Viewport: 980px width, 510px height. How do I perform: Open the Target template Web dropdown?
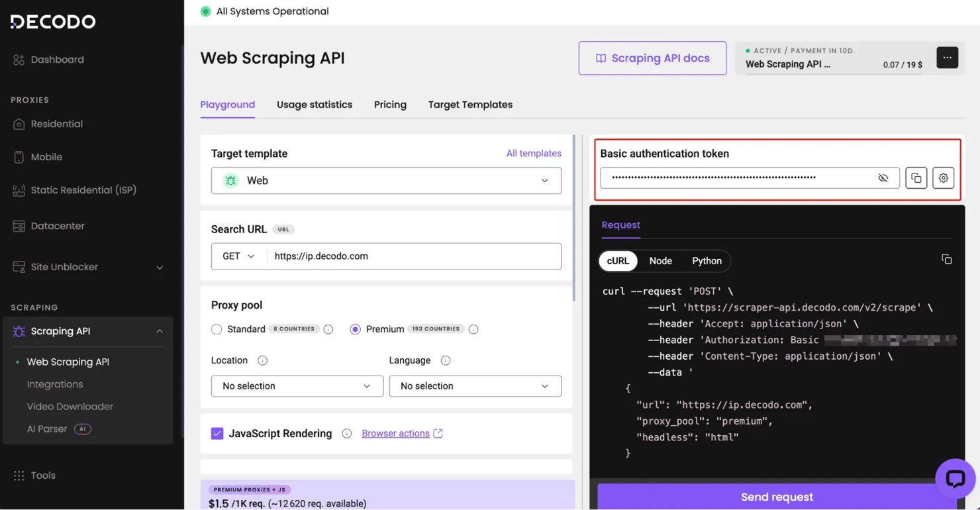coord(386,180)
